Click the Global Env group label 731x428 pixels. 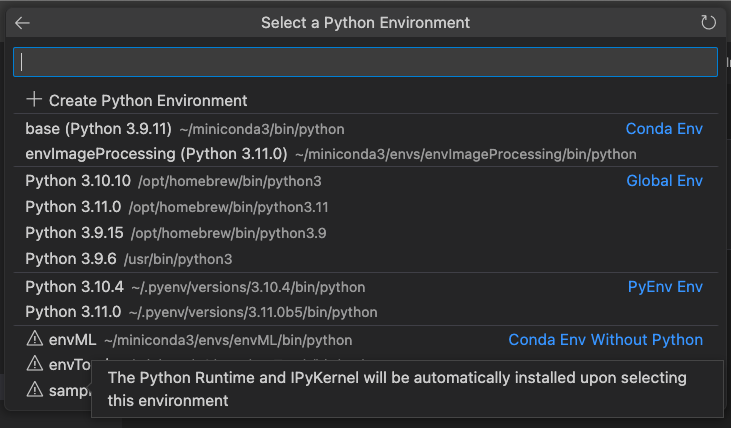point(664,181)
